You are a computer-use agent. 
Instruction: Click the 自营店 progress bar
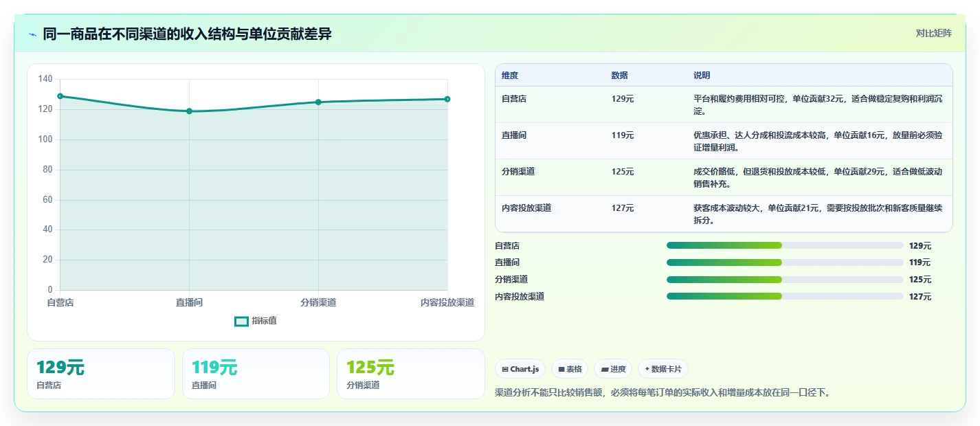(785, 245)
